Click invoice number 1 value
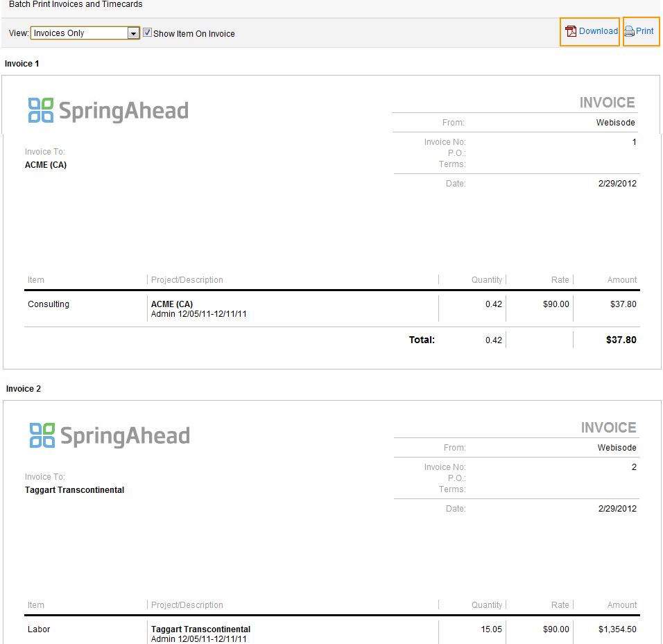The image size is (663, 644). 634,142
